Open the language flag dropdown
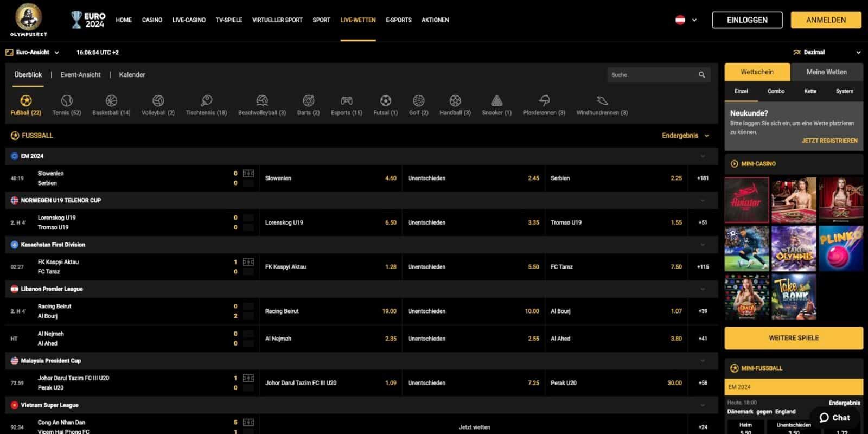The image size is (868, 434). [686, 20]
